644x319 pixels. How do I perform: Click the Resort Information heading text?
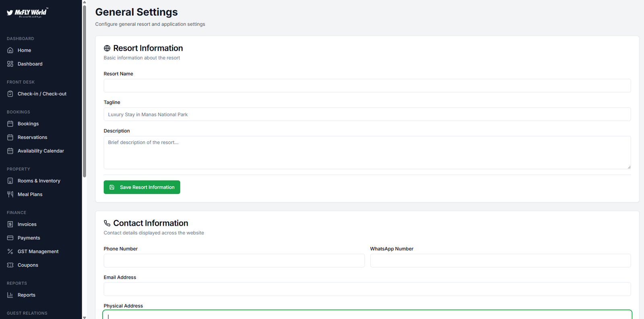coord(148,48)
